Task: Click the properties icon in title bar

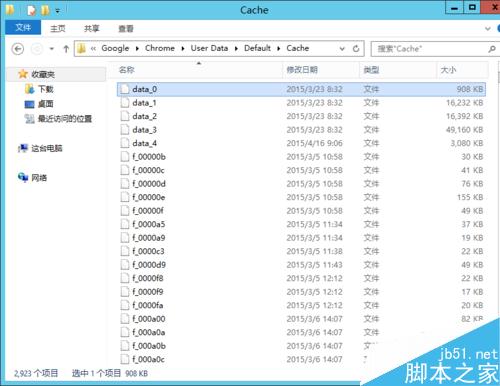Action: point(31,10)
